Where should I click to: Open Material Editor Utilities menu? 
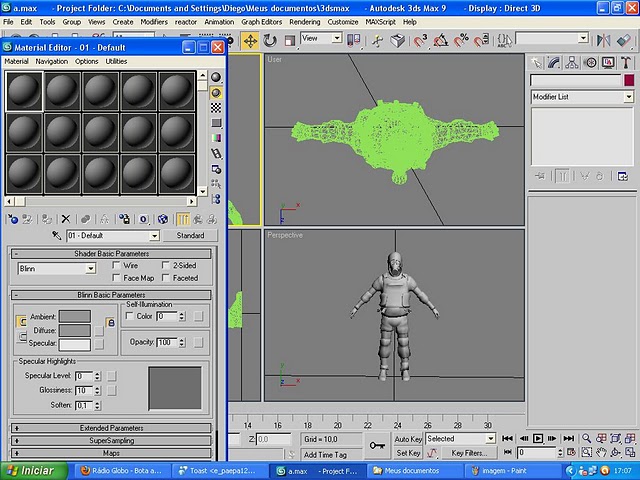(116, 61)
